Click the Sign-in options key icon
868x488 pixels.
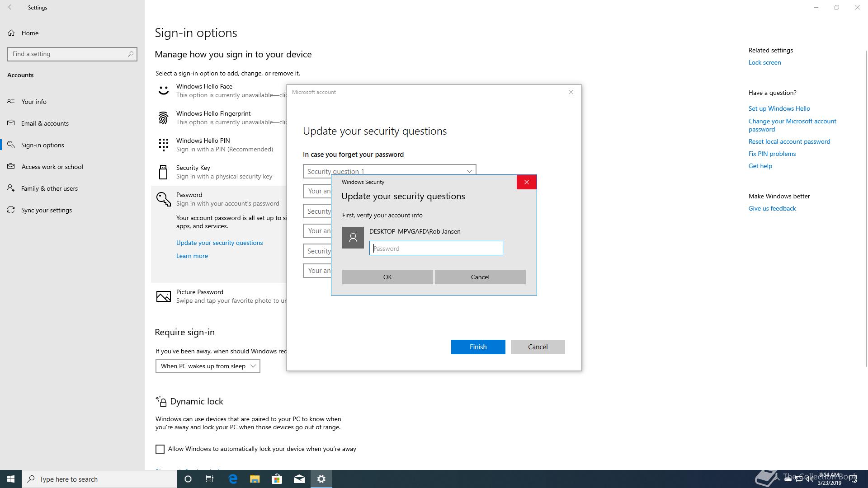[11, 145]
